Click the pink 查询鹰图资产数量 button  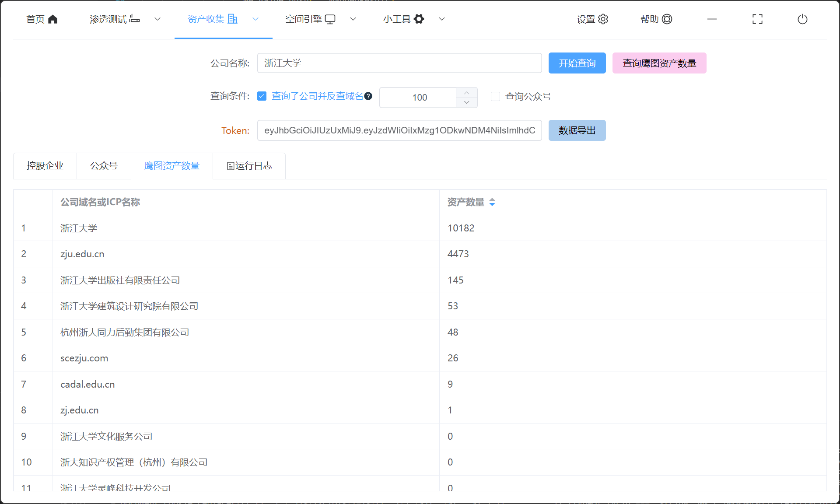click(x=659, y=63)
